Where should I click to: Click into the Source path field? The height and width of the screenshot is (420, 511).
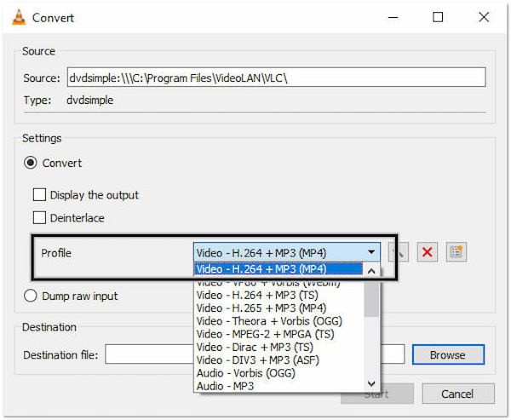coord(276,78)
